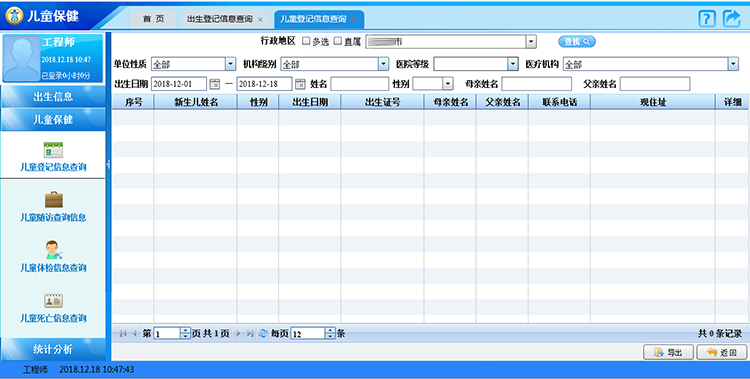
Task: Click the 导出 export button
Action: (x=668, y=352)
